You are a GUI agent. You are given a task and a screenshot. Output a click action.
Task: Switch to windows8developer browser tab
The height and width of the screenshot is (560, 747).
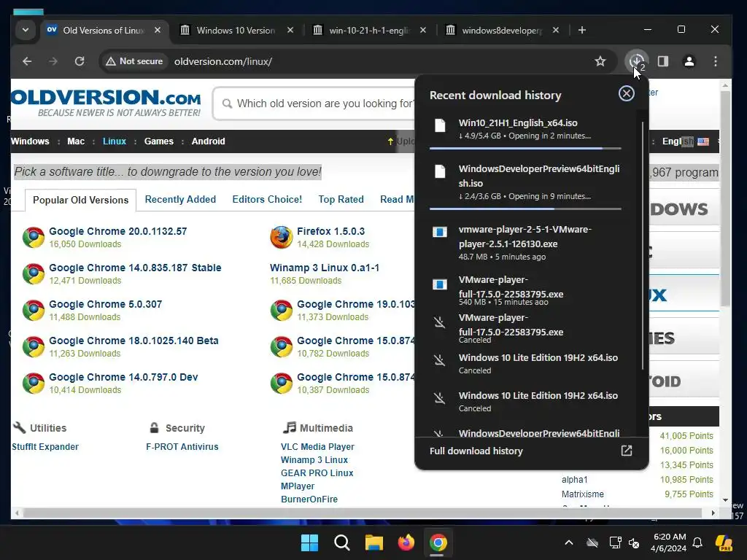point(502,30)
